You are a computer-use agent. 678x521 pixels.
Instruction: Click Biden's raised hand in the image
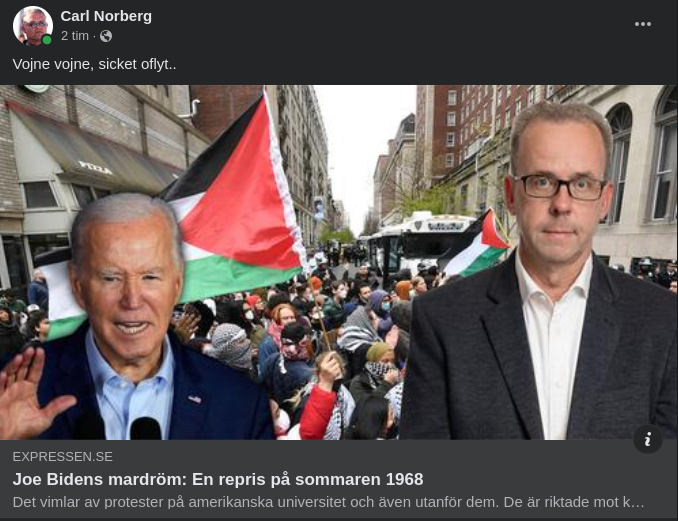pos(28,393)
